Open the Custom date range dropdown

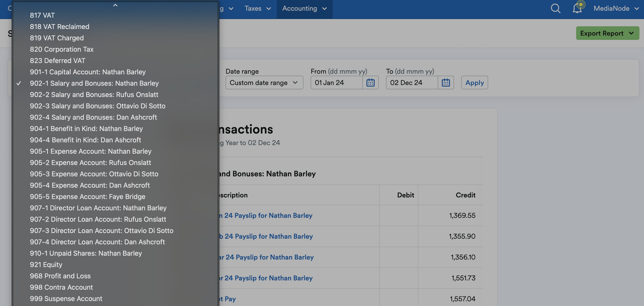[264, 83]
